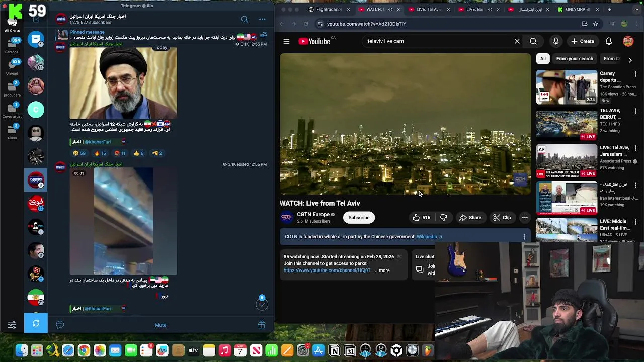Play the 00:03 video message
Screen dimensions: 644x362
coord(123,221)
